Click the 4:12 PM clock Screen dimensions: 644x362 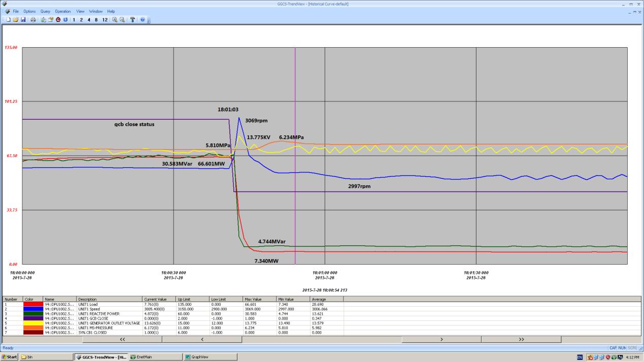tap(632, 357)
